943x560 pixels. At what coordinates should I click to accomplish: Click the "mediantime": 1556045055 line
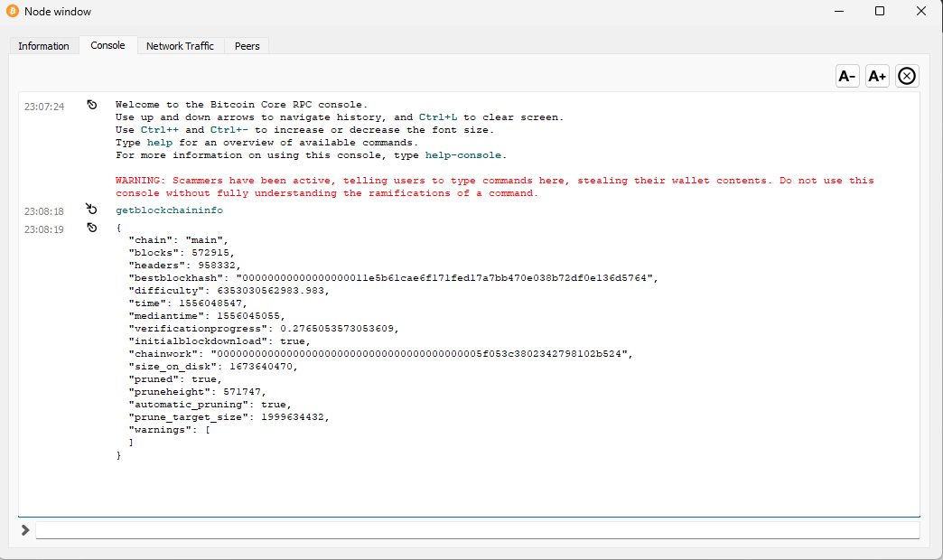207,316
